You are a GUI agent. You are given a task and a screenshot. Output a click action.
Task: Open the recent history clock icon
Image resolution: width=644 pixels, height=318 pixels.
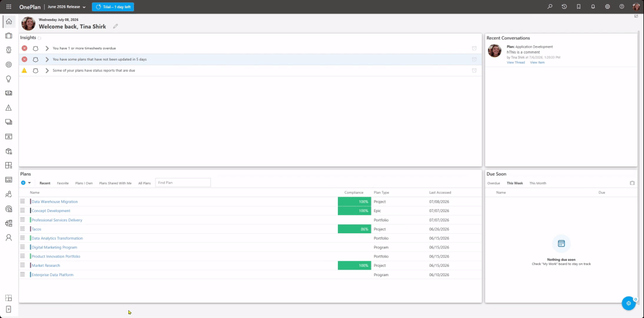click(x=565, y=6)
